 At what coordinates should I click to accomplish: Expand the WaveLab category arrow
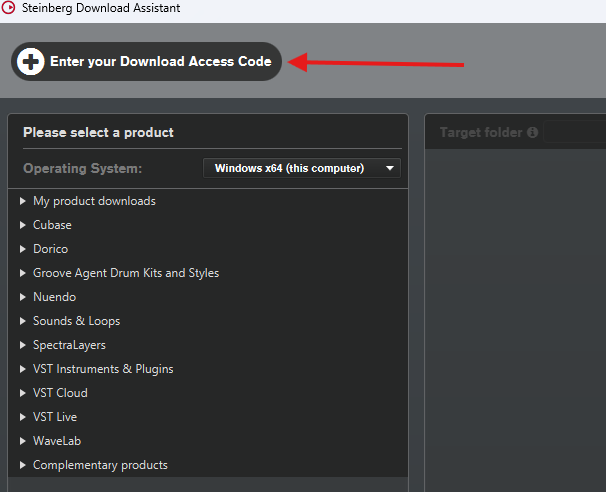(23, 441)
